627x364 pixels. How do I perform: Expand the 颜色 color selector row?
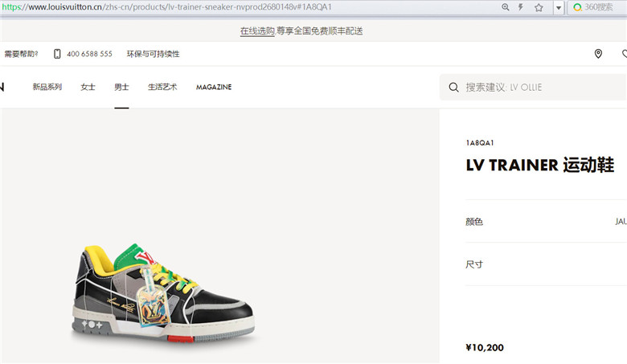(547, 221)
